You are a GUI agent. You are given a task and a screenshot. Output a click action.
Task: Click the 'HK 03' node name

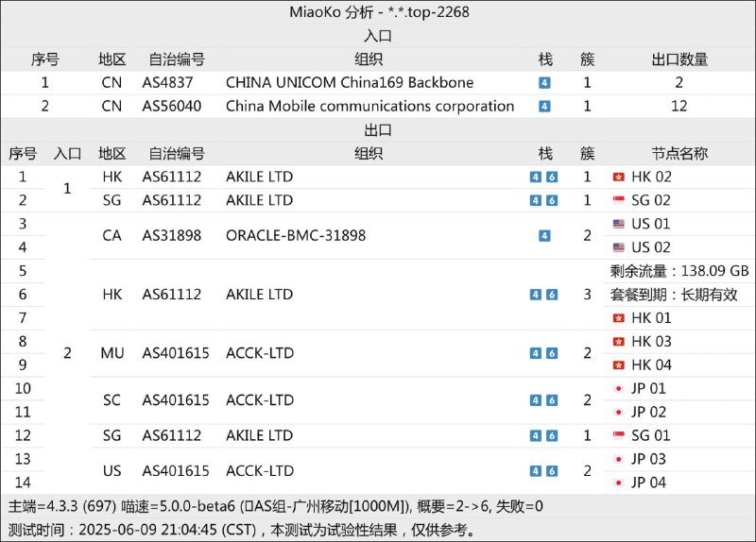(651, 342)
